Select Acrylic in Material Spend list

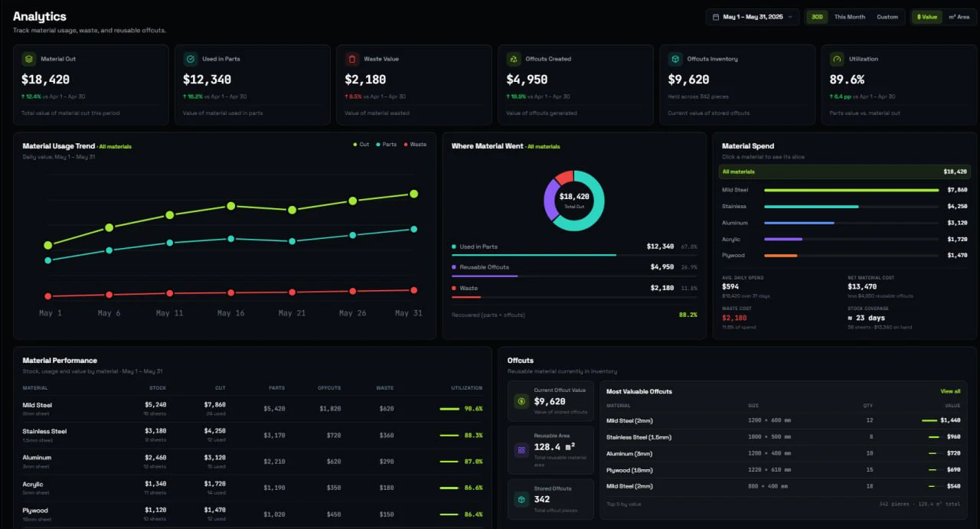click(x=844, y=239)
